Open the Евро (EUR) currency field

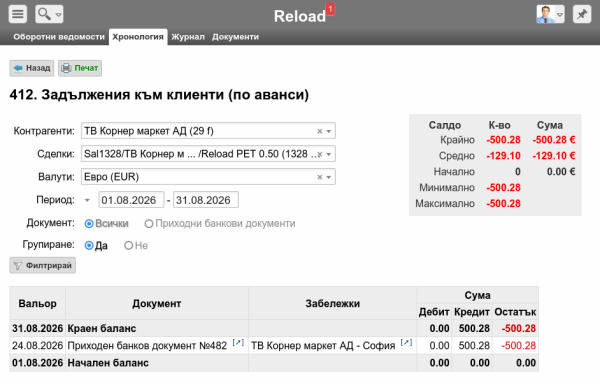[x=208, y=177]
